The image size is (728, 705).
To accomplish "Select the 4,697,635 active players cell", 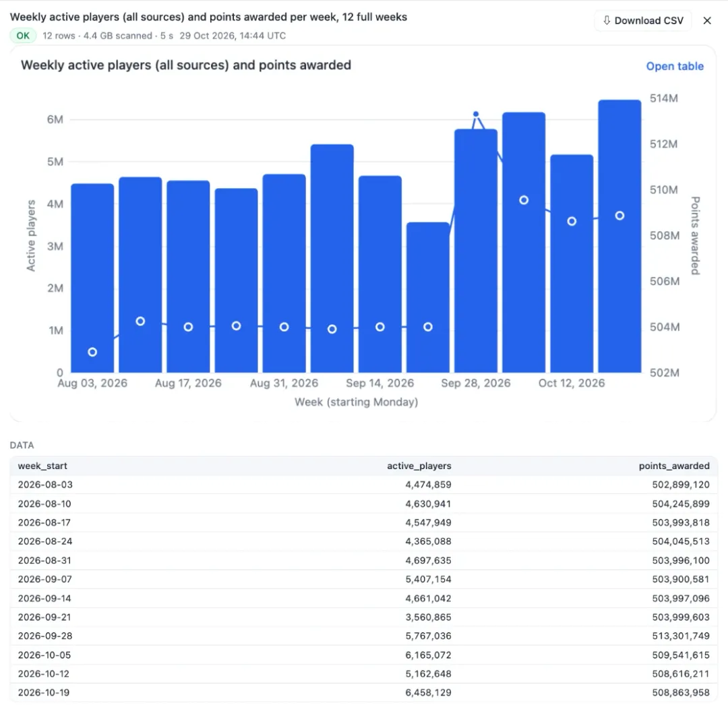I will click(428, 560).
